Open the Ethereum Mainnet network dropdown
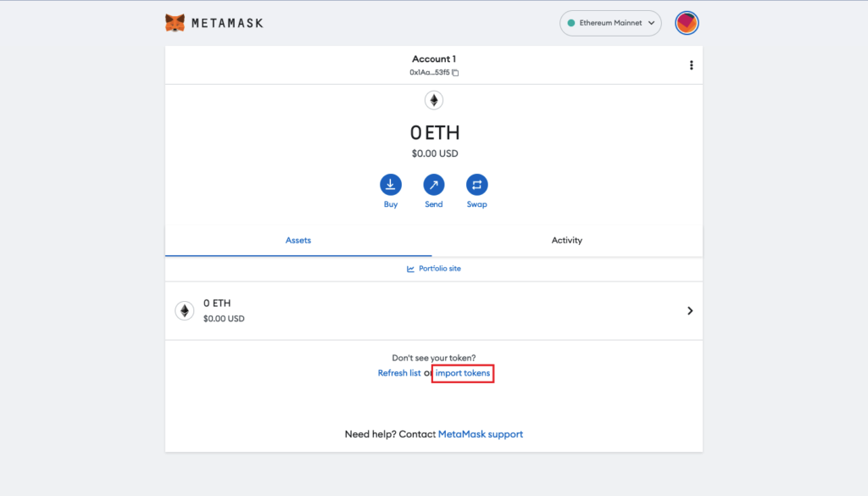This screenshot has height=496, width=868. 610,23
